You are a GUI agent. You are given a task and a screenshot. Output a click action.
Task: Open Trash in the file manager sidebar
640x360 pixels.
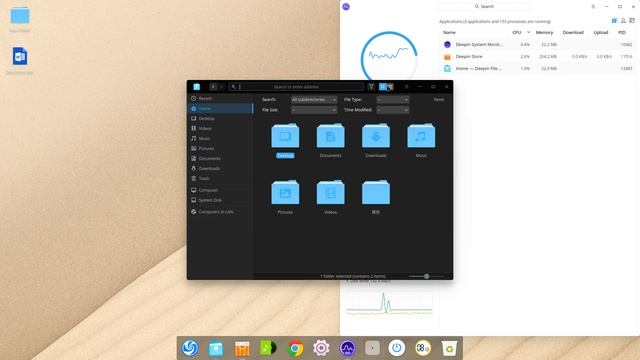221,178
